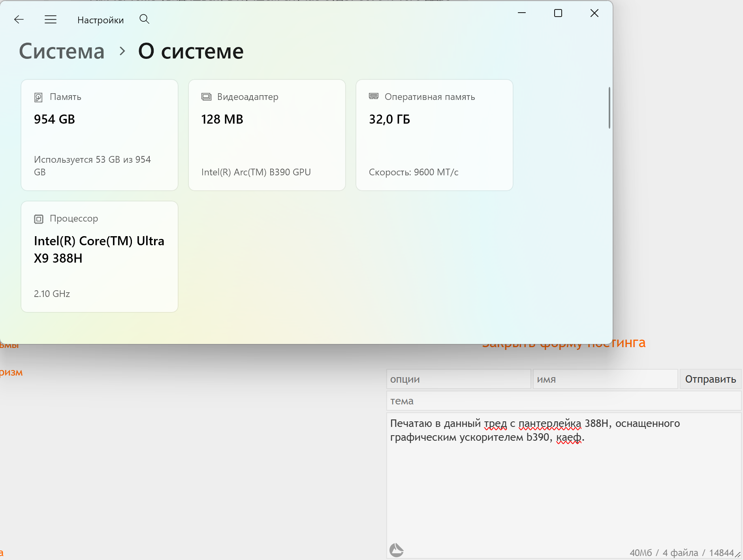Minimize the Settings window
The height and width of the screenshot is (560, 743).
[x=522, y=13]
